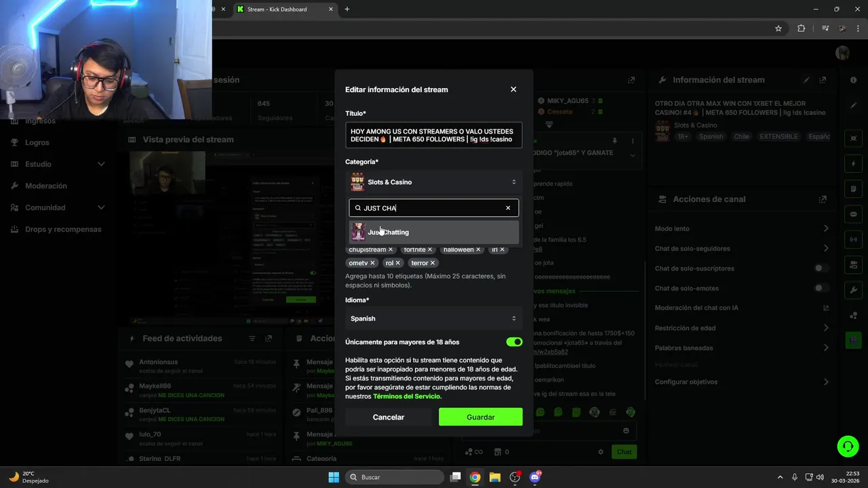
Task: Pin icon on the chat pinned message
Action: [614, 141]
